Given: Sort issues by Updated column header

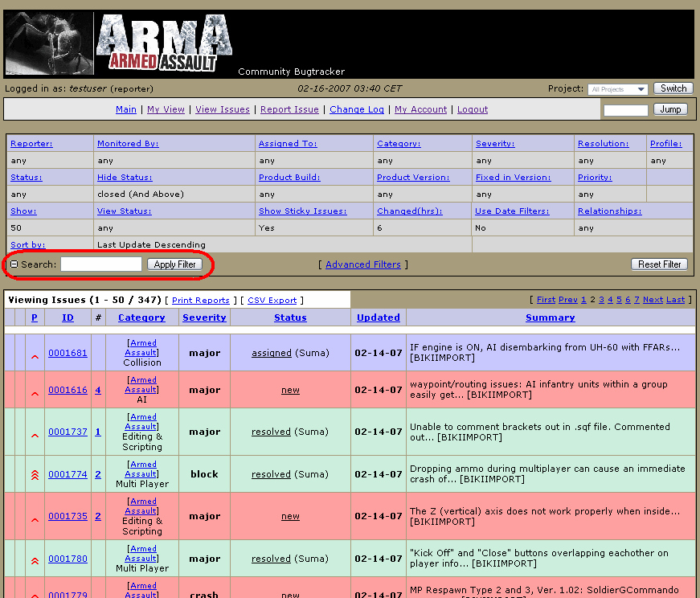Looking at the screenshot, I should click(379, 317).
